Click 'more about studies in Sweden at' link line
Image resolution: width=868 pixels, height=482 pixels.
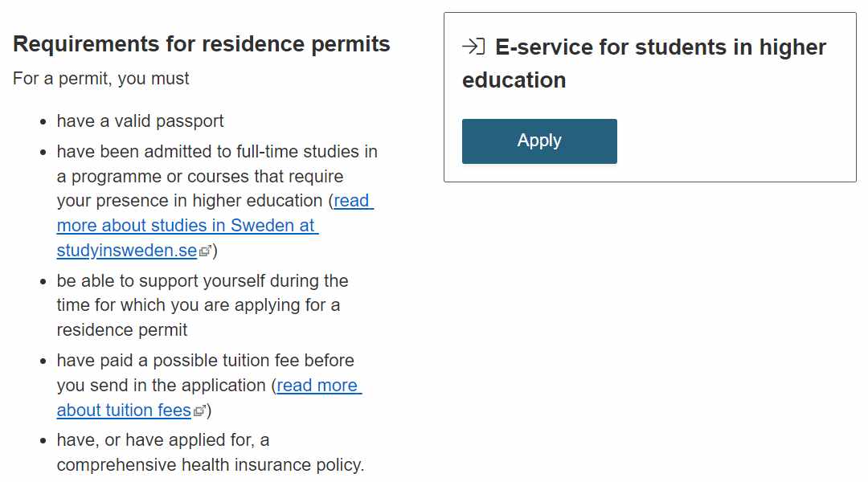coord(187,226)
